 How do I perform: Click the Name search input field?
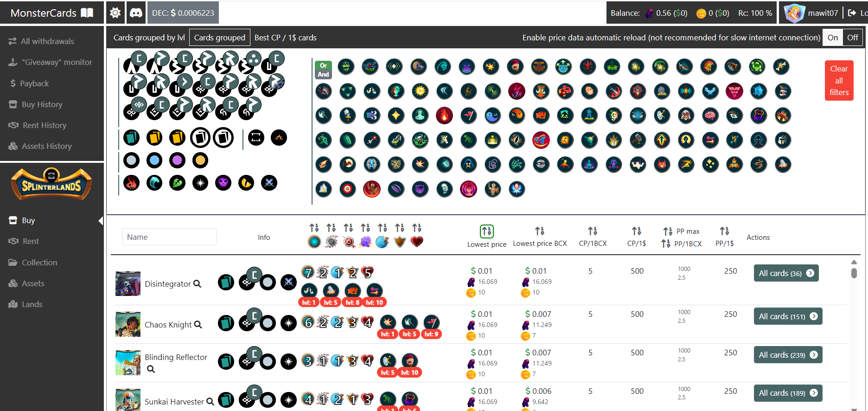(169, 237)
